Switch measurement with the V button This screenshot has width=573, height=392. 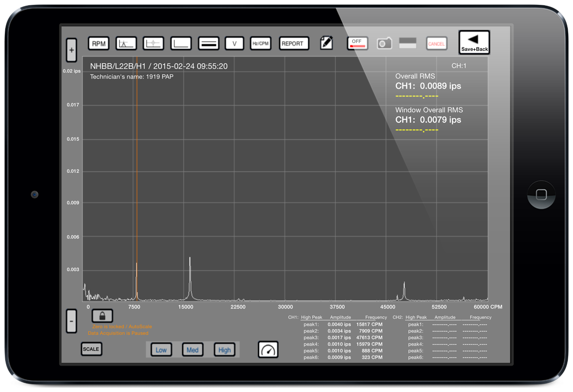pos(234,44)
